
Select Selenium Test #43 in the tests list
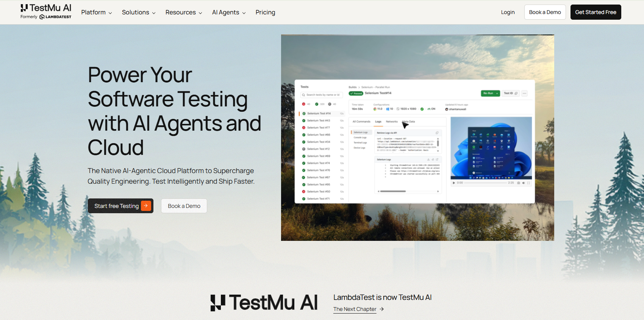point(322,120)
